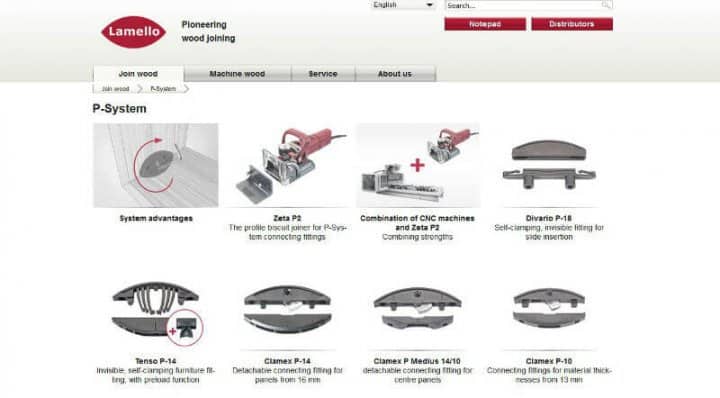720x398 pixels.
Task: Click the Clamex P-14 title link
Action: (x=287, y=361)
